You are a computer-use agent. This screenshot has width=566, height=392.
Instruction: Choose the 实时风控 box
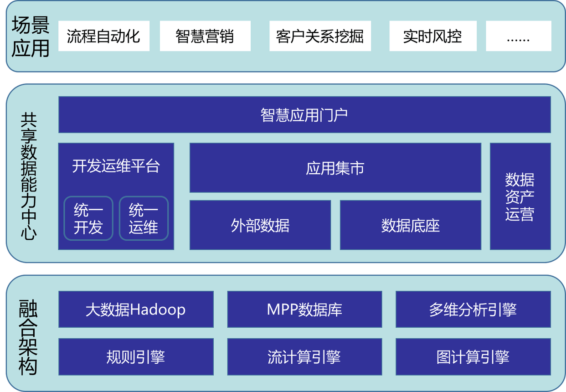coord(433,36)
